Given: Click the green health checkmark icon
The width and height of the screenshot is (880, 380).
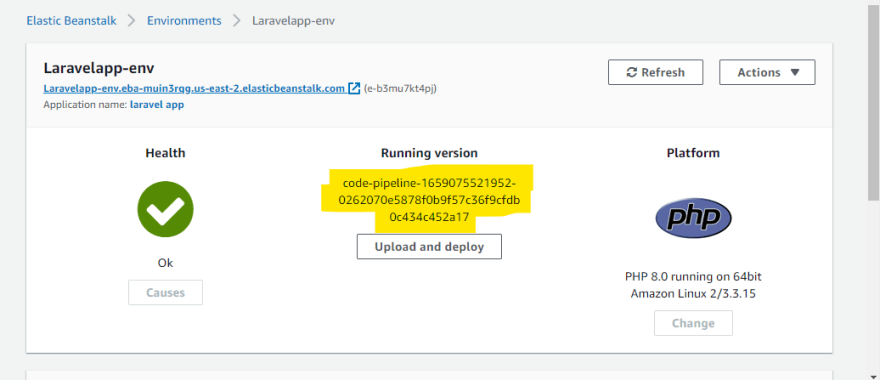Looking at the screenshot, I should (166, 209).
